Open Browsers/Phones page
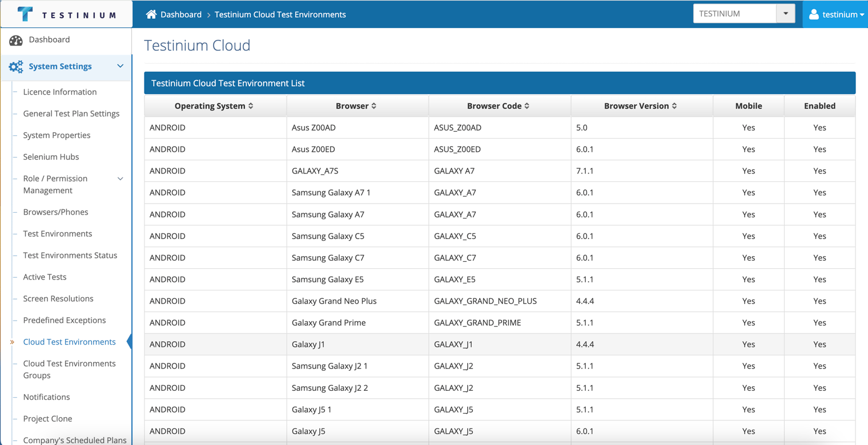 (x=55, y=212)
